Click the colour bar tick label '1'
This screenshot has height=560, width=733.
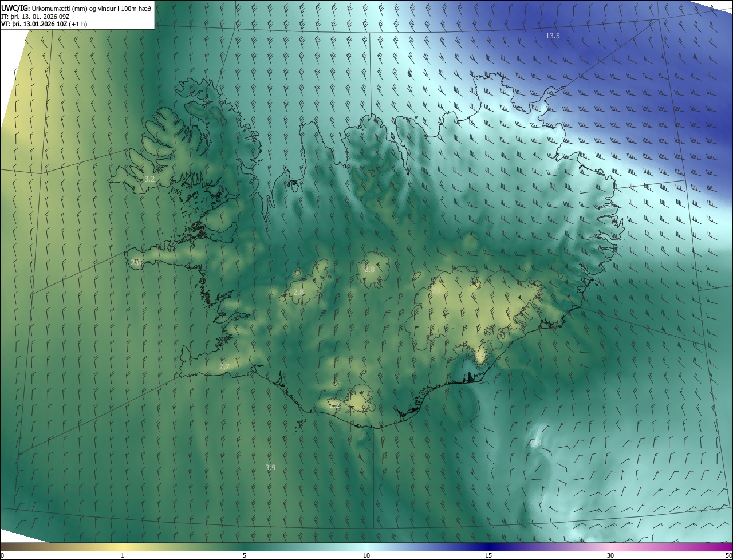(123, 555)
